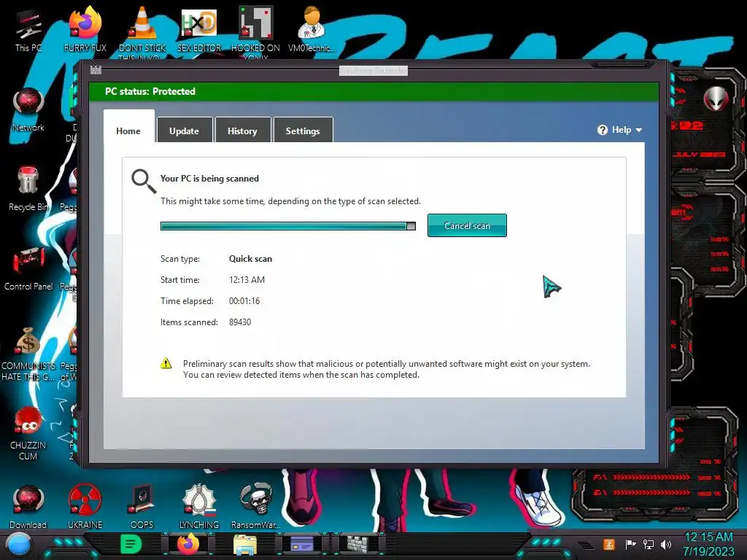Select the RansomWar skull desktop icon
This screenshot has width=747, height=560.
256,506
